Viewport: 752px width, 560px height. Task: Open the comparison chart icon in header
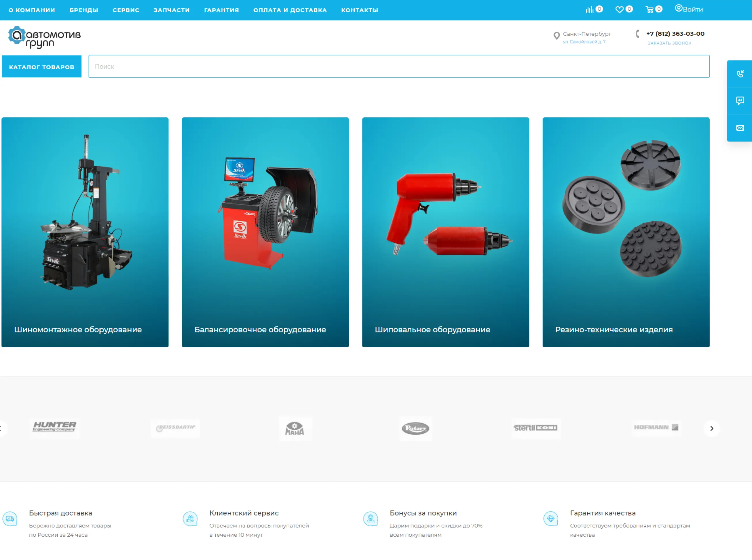point(590,9)
